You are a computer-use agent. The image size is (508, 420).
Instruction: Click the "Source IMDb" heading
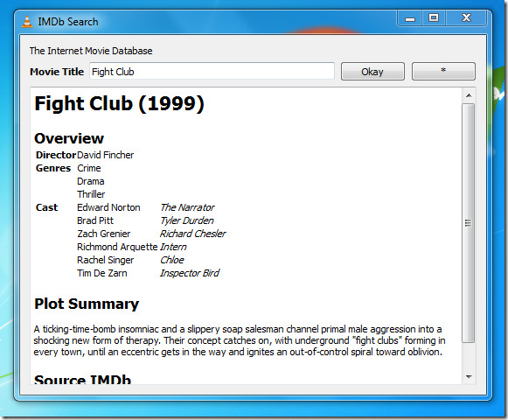tap(82, 379)
